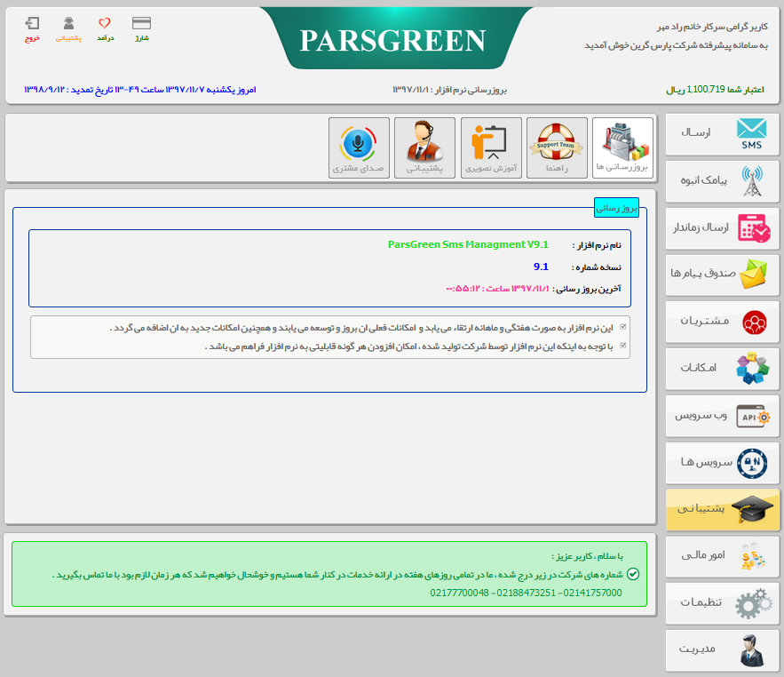The width and height of the screenshot is (784, 677).
Task: Click the خروج logout icon
Action: [x=32, y=23]
